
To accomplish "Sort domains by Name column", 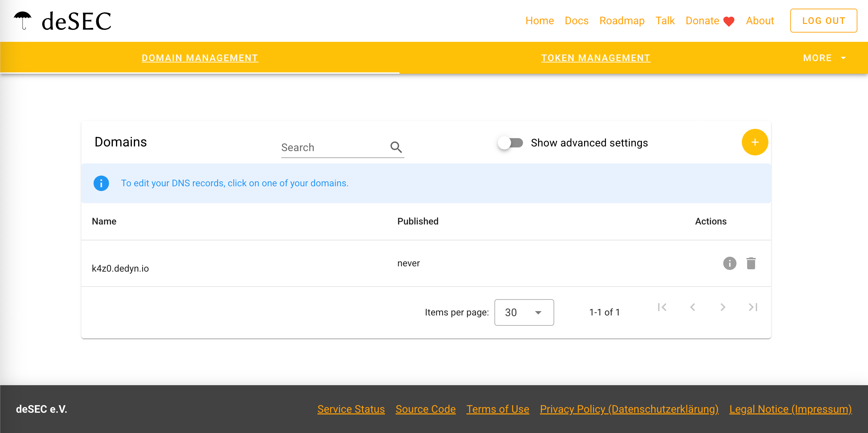I will pos(104,221).
